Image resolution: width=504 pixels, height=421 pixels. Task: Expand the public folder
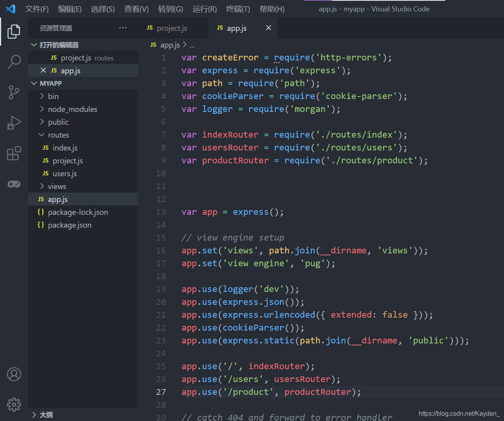pos(42,122)
